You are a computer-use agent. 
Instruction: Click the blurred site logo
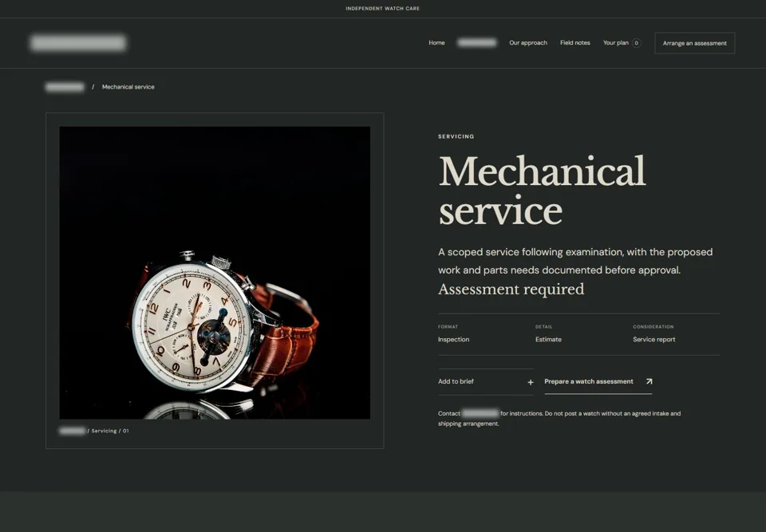(x=78, y=43)
